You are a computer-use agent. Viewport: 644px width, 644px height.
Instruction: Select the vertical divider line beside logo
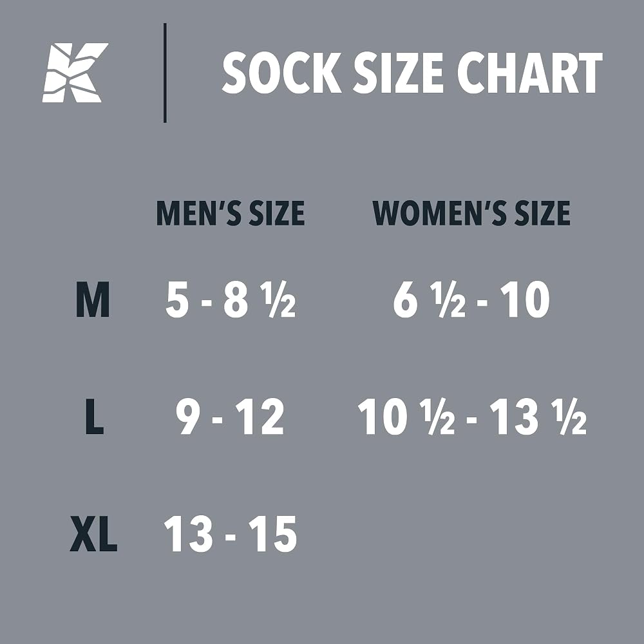tap(165, 73)
